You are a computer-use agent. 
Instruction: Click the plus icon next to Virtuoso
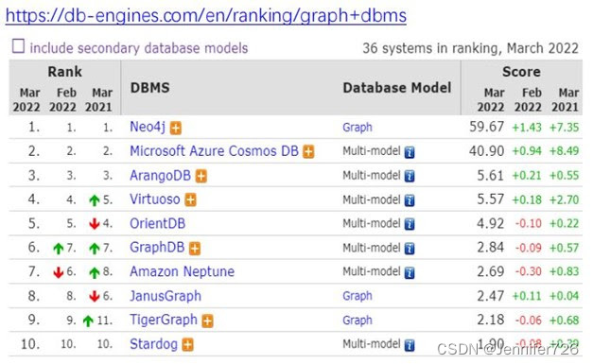[191, 199]
